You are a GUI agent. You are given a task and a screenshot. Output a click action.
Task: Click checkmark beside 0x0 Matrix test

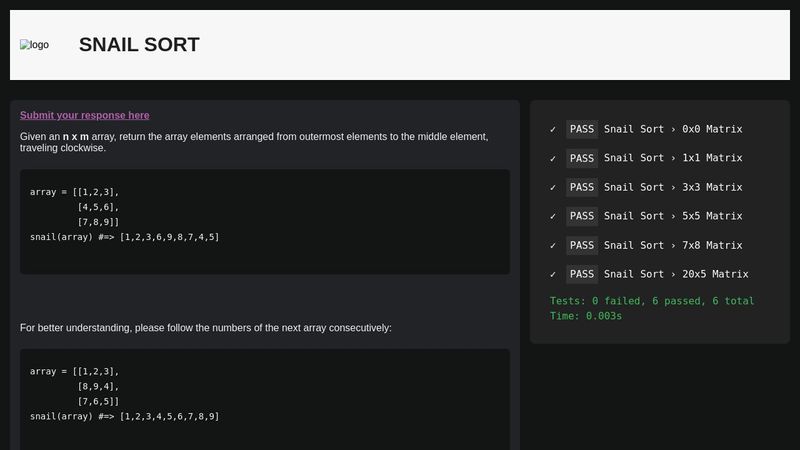pos(553,129)
